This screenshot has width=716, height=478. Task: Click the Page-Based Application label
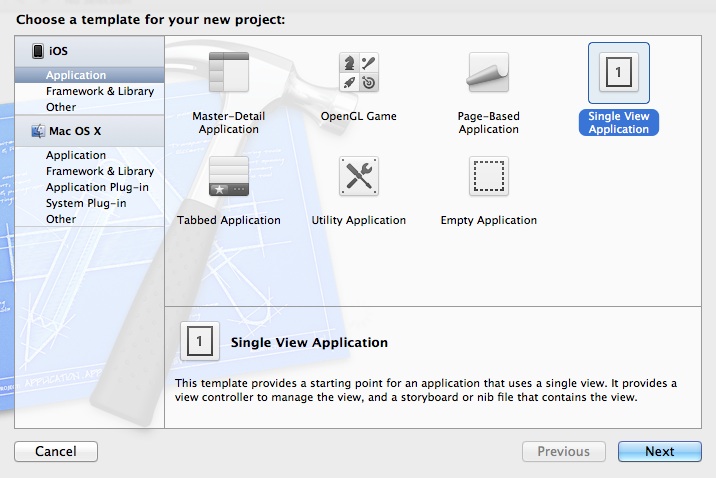coord(489,122)
